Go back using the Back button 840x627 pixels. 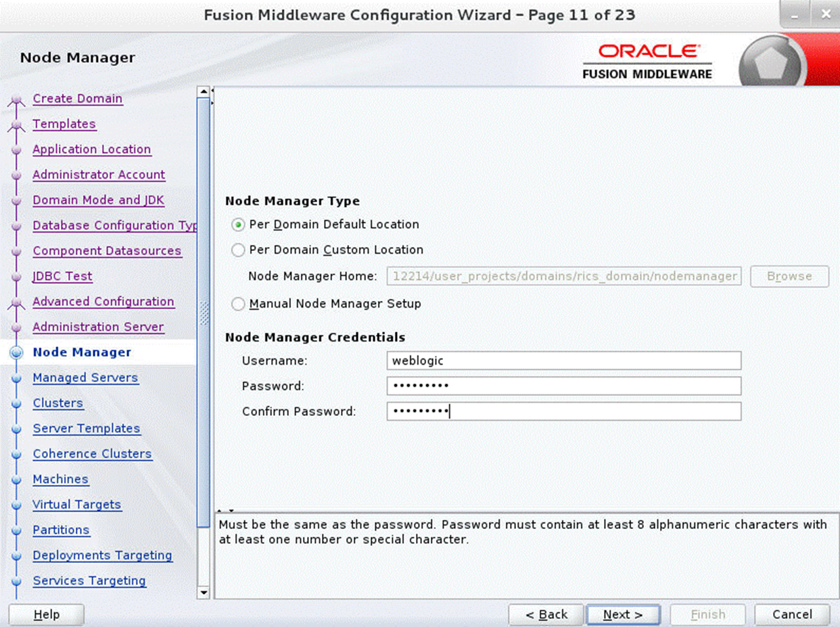[x=546, y=614]
